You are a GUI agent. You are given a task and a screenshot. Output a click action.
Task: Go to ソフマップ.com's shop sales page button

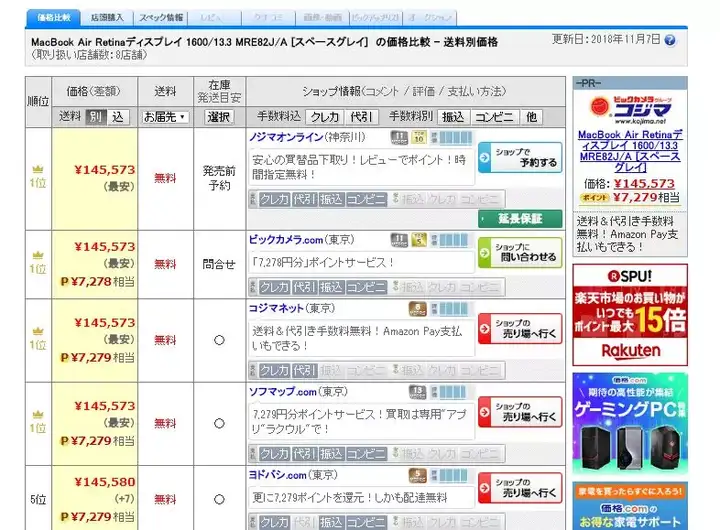click(x=520, y=412)
